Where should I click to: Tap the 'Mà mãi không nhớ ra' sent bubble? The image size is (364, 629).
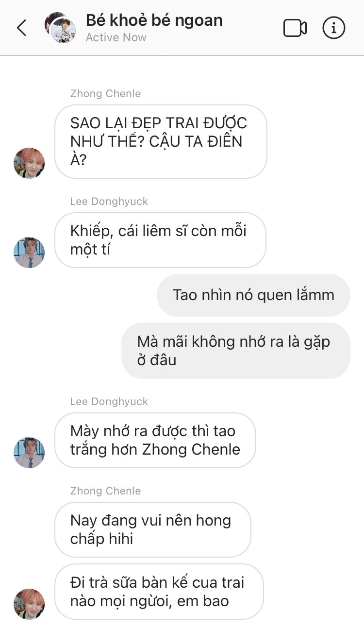point(236,351)
